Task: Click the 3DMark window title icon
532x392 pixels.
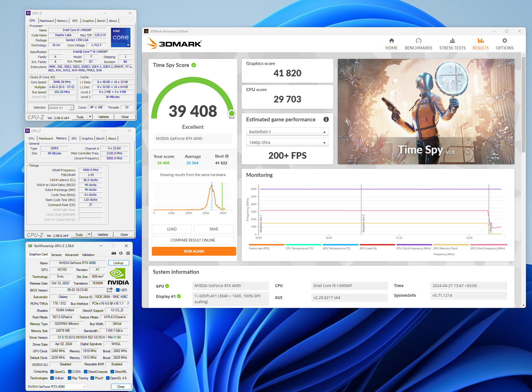Action: click(146, 31)
